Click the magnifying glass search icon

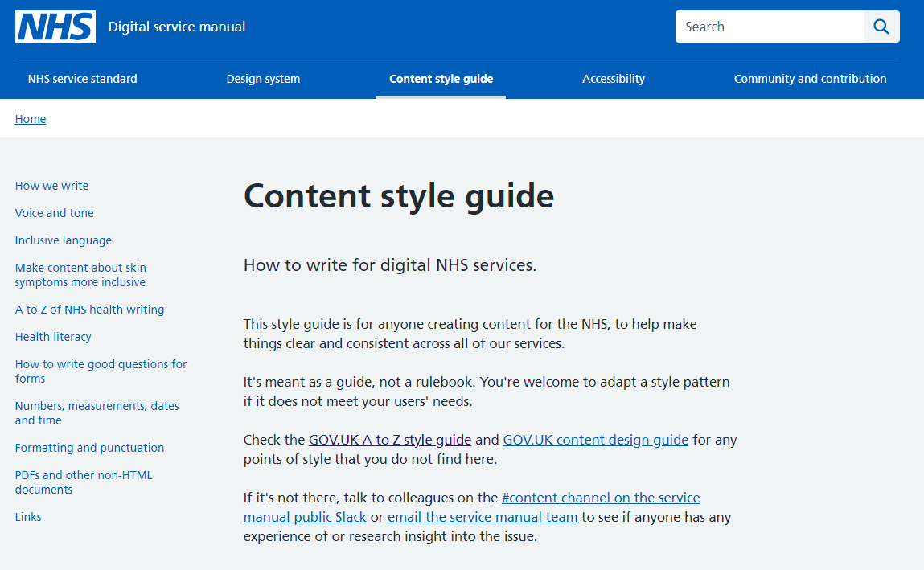click(881, 27)
